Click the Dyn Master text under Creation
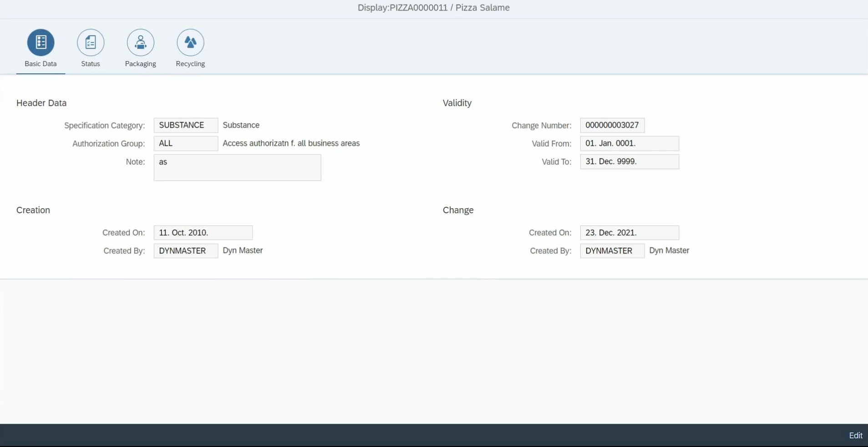Viewport: 868px width, 447px height. (x=243, y=250)
